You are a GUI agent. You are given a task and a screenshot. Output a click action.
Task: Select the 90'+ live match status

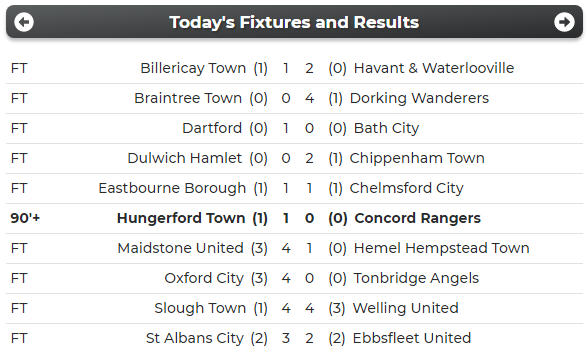25,218
